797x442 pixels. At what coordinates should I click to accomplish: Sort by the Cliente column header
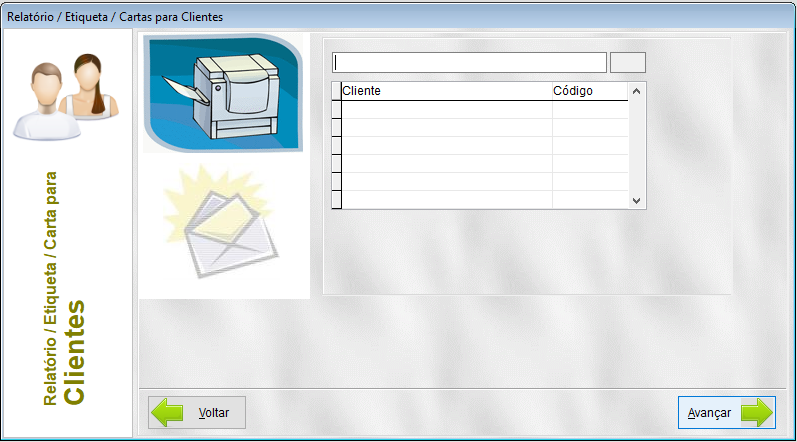(x=446, y=91)
